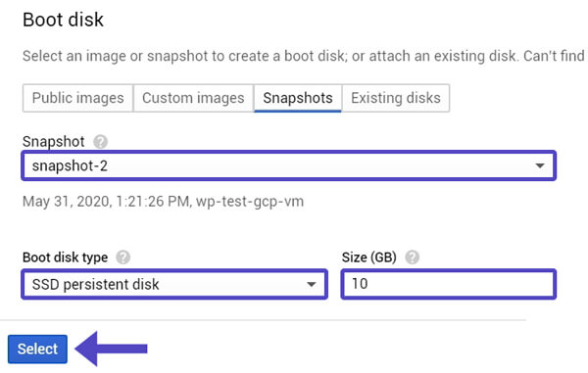This screenshot has width=588, height=373.
Task: Click the Size (GB) label text
Action: click(x=369, y=257)
